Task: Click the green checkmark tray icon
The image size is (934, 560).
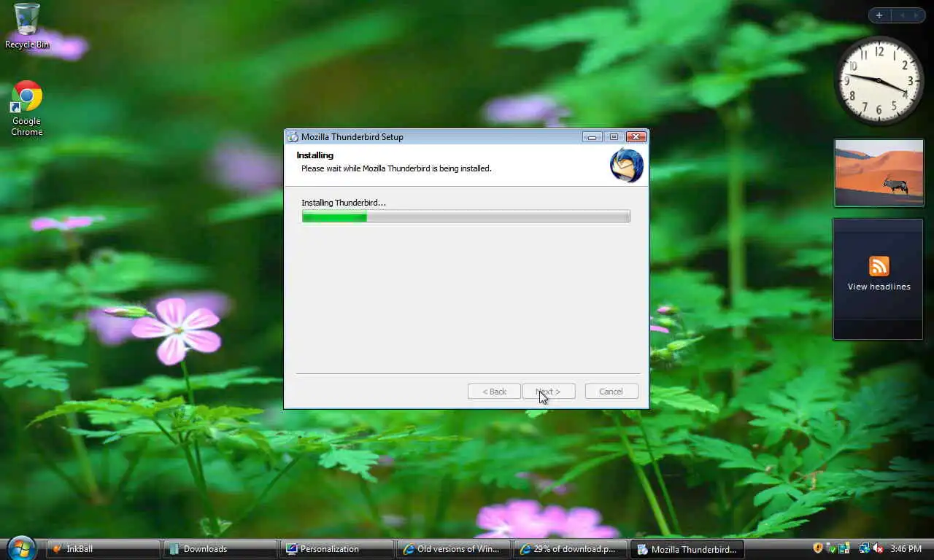Action: 831,548
